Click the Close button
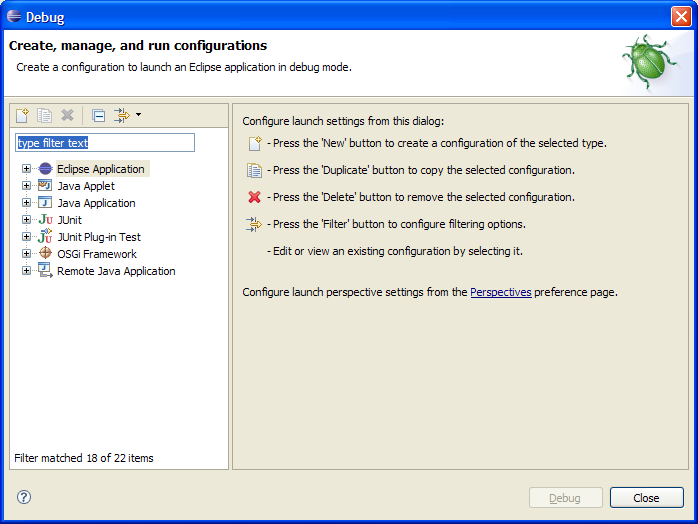Screen dimensions: 698x524 pos(646,498)
